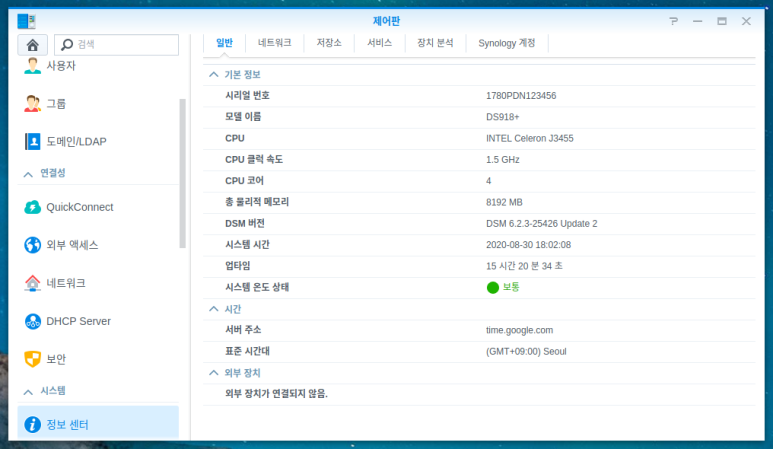This screenshot has height=449, width=773.
Task: Open 외부 액세스 in the sidebar
Action: click(x=72, y=245)
